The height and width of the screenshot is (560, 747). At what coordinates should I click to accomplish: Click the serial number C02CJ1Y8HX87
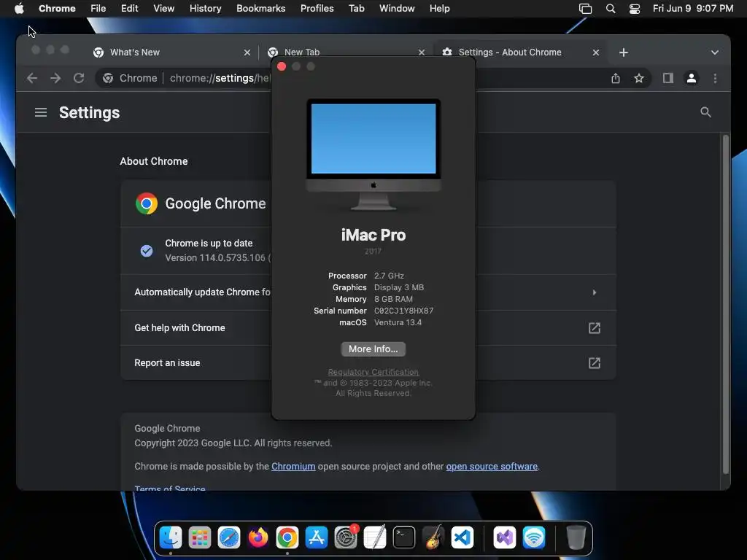point(403,311)
